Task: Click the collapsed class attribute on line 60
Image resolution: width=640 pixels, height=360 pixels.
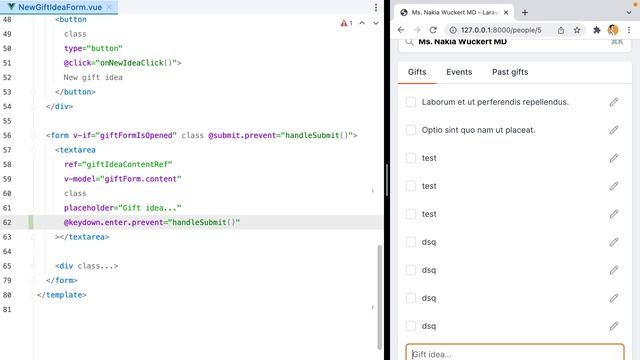Action: (x=75, y=193)
